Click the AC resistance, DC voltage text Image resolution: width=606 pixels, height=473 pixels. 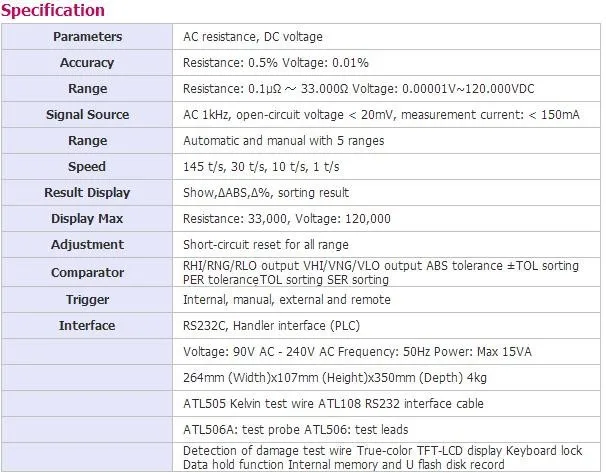253,37
